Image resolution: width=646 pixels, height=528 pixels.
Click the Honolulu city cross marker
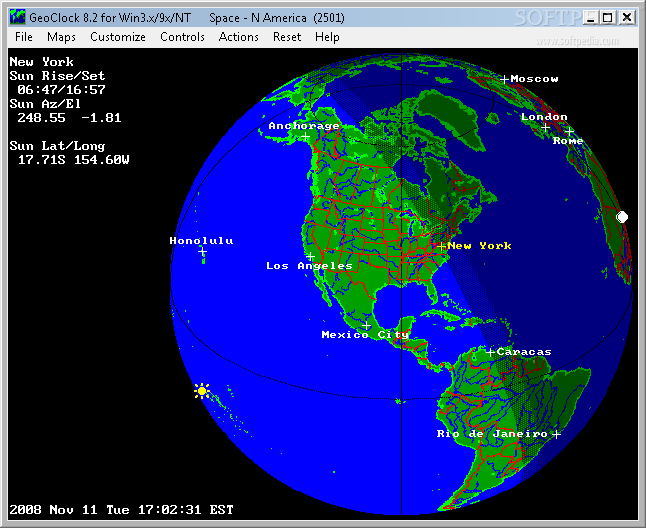pos(202,251)
